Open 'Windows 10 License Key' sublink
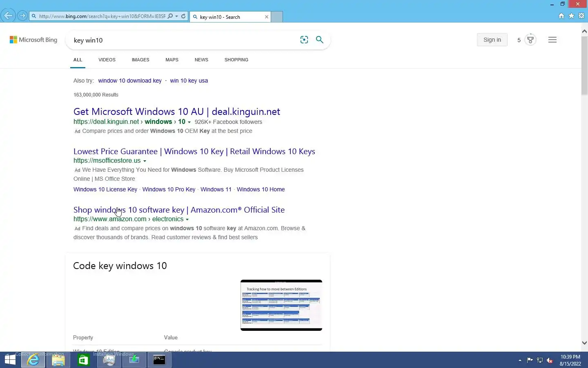The width and height of the screenshot is (588, 368). (105, 189)
